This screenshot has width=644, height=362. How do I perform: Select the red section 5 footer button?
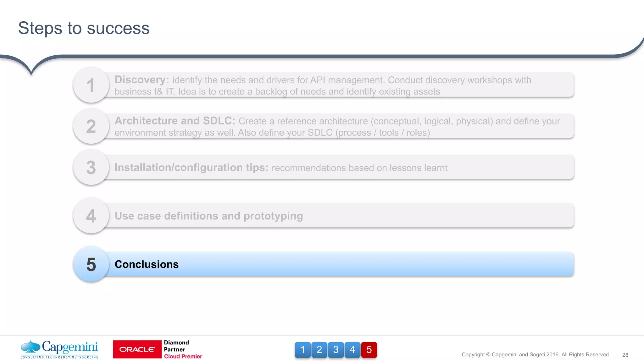click(x=369, y=350)
